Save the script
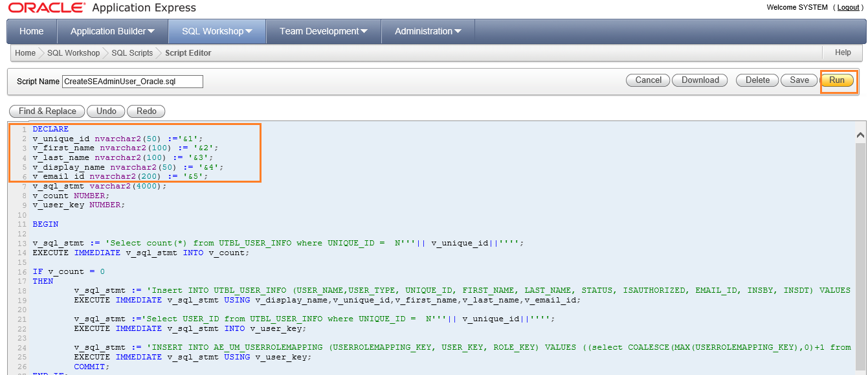 (x=799, y=80)
